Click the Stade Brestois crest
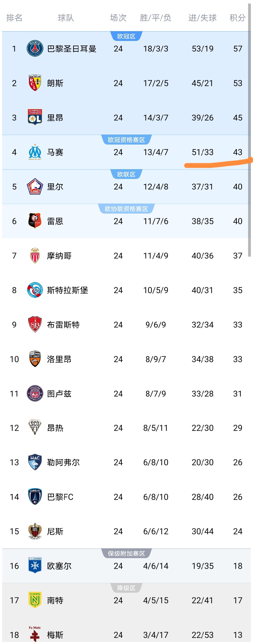 coord(35,324)
